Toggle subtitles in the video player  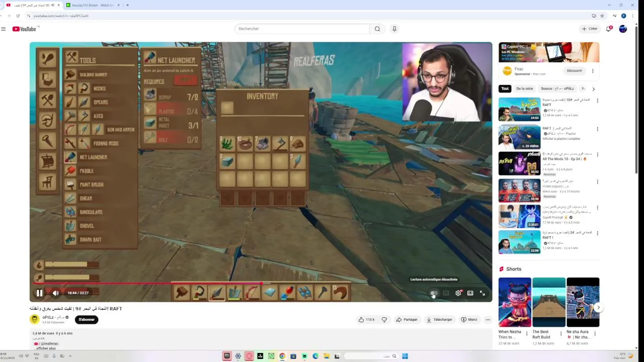coord(446,293)
